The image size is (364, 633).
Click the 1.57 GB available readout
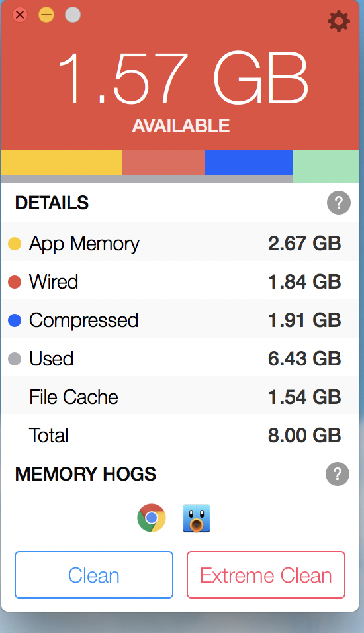click(183, 79)
